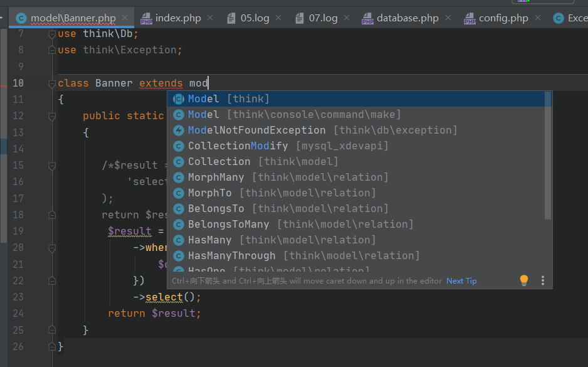Click class icon beside HasManyThrough
Image resolution: width=588 pixels, height=367 pixels.
click(x=179, y=256)
